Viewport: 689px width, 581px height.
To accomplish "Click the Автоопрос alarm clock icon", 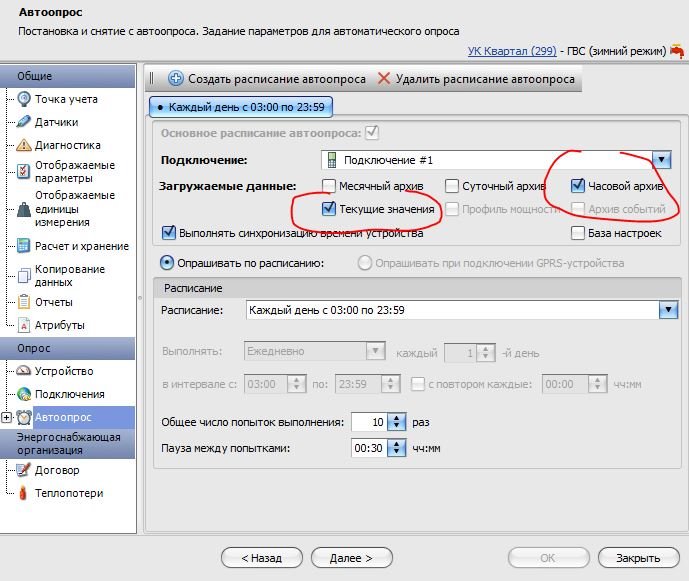I will tap(24, 417).
